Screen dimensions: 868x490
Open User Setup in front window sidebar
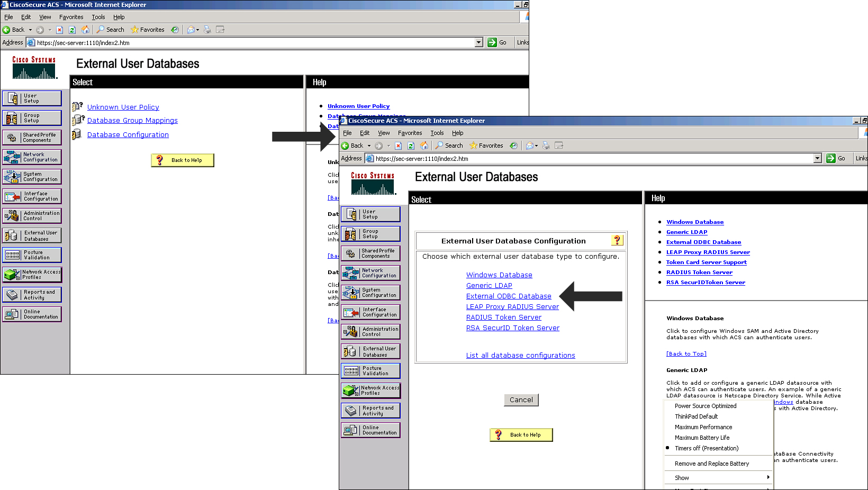370,214
